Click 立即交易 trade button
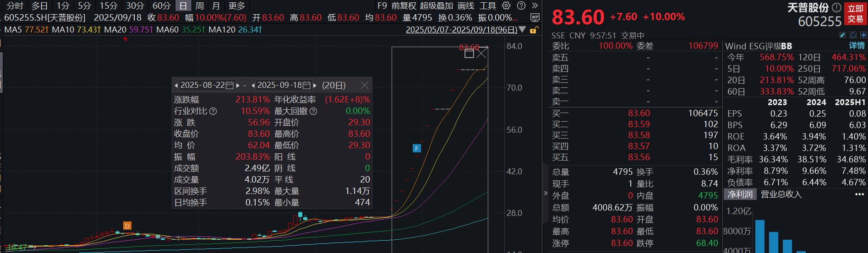 point(855,14)
